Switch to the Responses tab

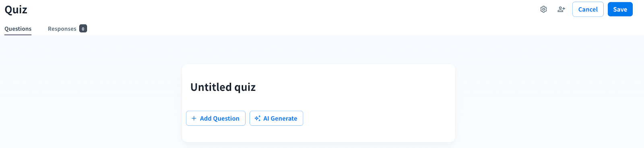tap(67, 29)
